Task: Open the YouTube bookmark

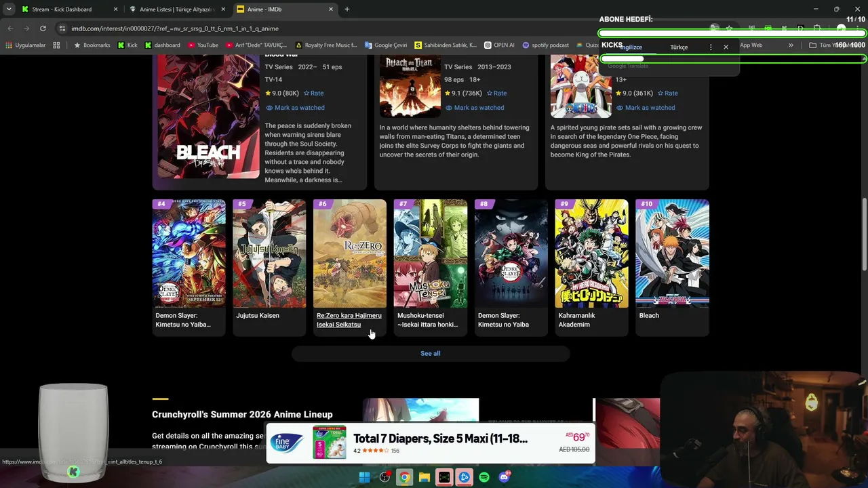Action: [203, 45]
